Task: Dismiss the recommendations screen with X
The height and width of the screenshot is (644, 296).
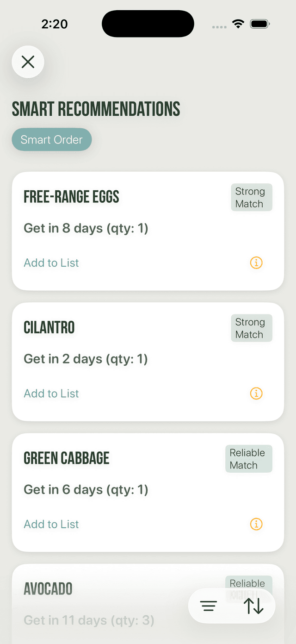Action: 28,62
